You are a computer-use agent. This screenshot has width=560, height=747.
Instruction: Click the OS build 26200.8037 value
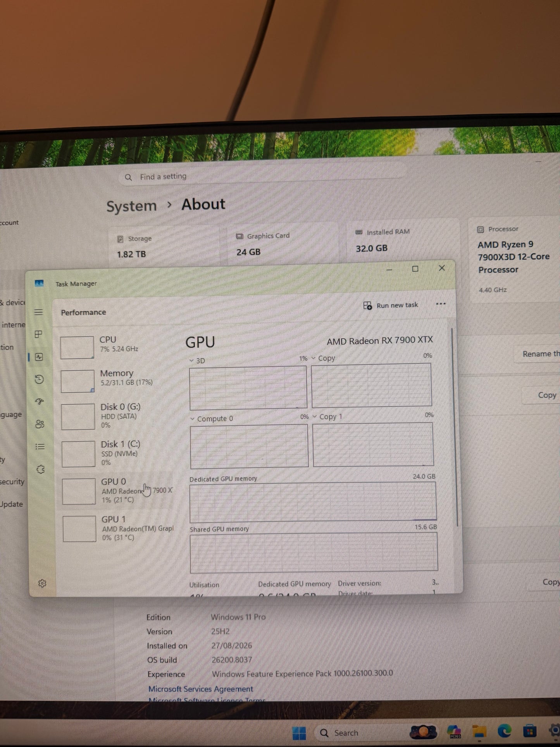click(x=232, y=660)
